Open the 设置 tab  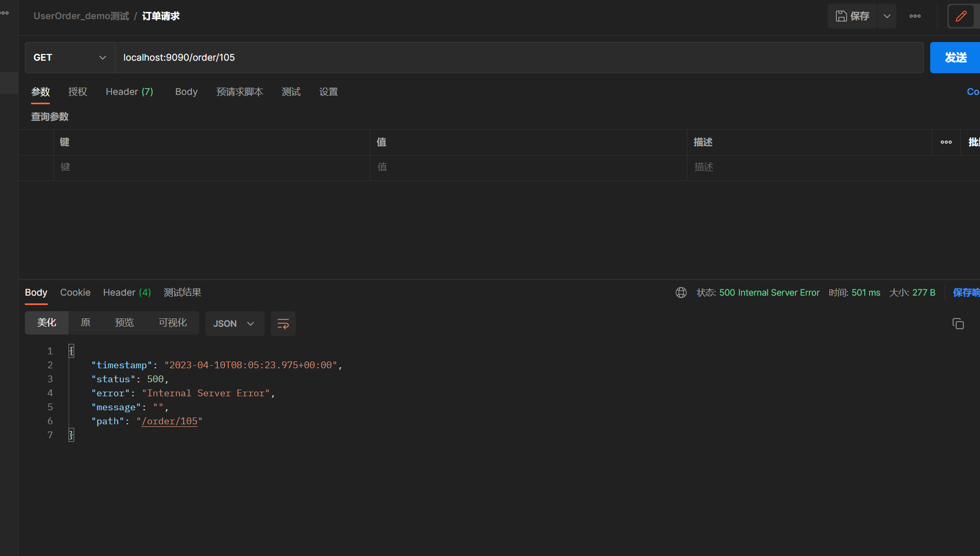pos(328,92)
